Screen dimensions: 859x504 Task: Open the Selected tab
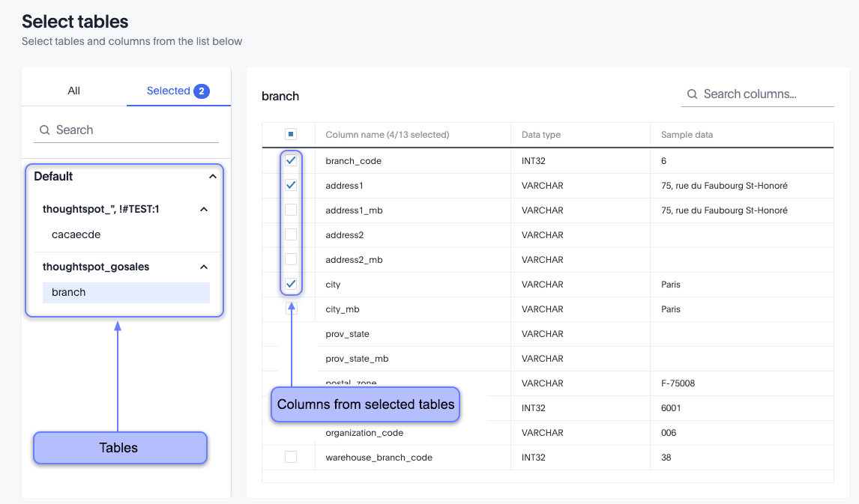pyautogui.click(x=169, y=91)
